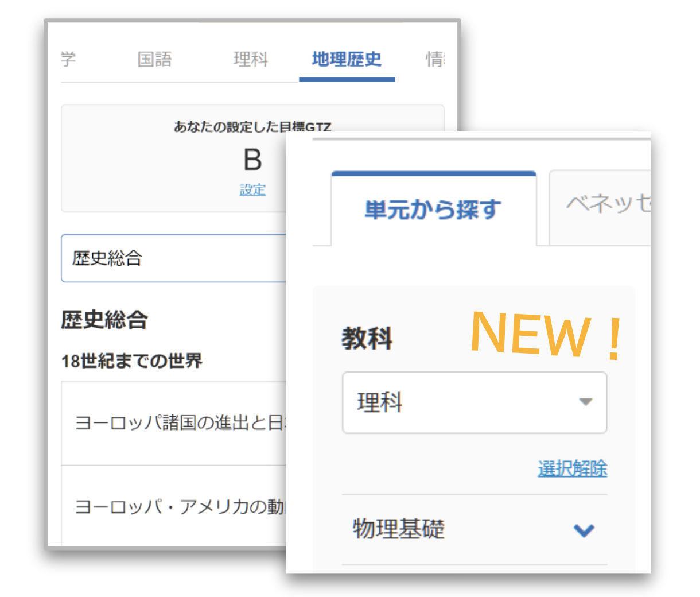Select the 地理歴史 tab
Viewport: 700px width, 597px height.
click(347, 59)
